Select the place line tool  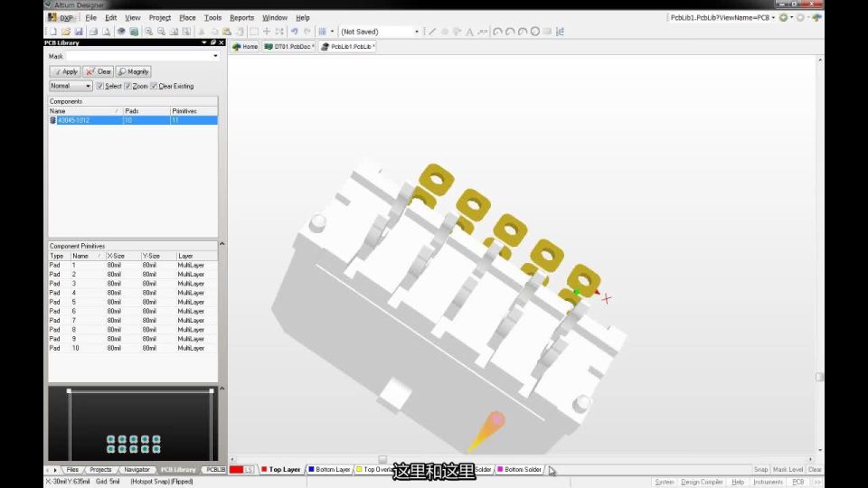click(x=432, y=32)
